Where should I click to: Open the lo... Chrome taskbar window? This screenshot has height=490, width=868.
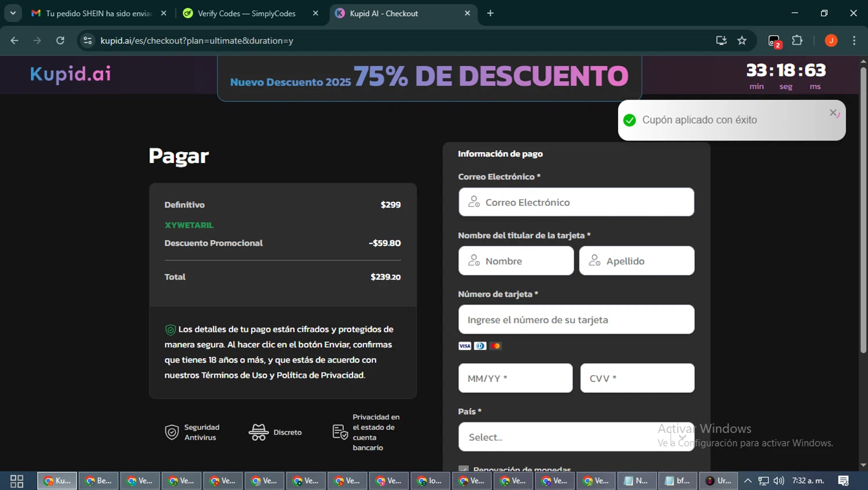point(430,481)
